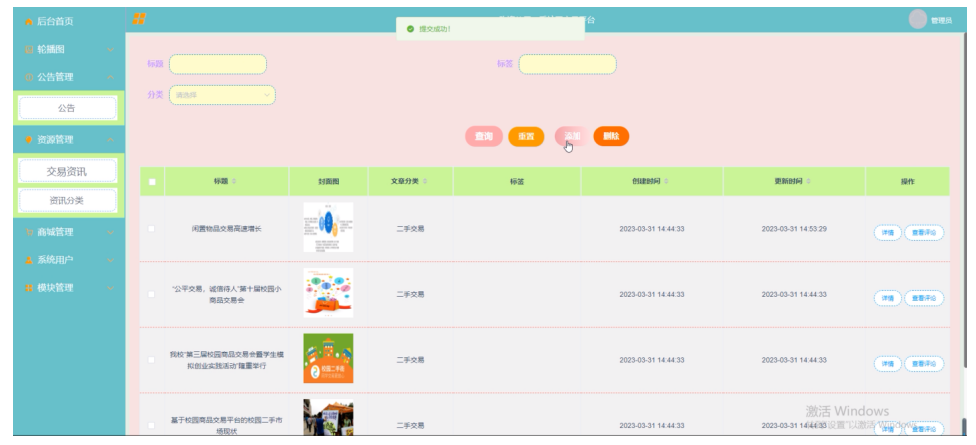Click the administrator avatar in top right

coord(917,19)
